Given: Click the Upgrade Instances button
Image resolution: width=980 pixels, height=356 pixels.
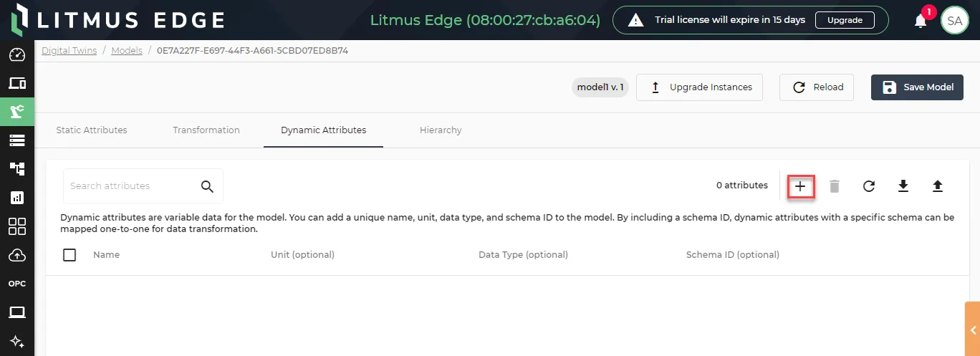Looking at the screenshot, I should 699,87.
